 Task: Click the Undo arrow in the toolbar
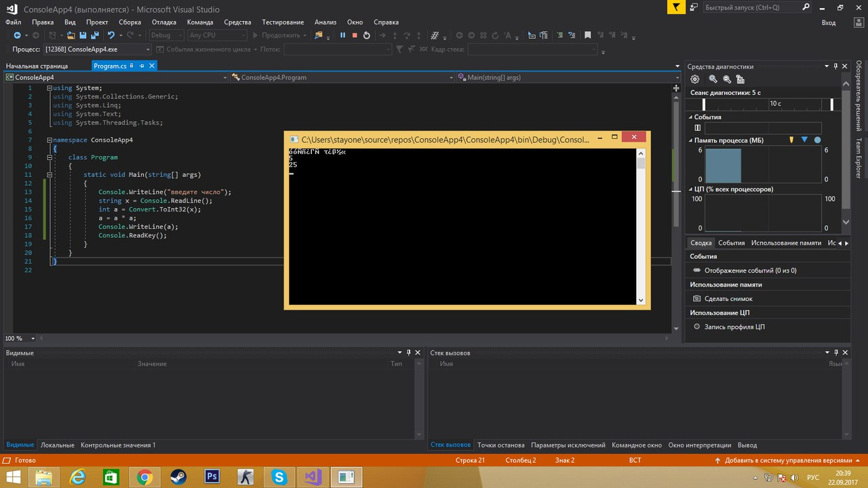[x=111, y=35]
